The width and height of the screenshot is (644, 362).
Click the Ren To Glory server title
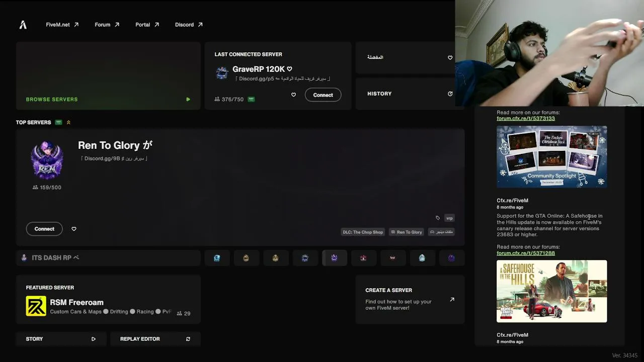click(115, 145)
